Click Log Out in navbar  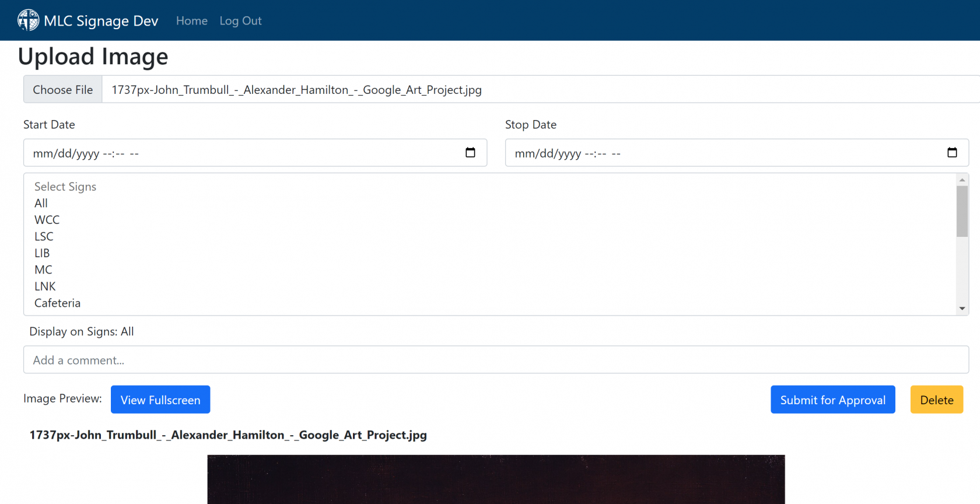pyautogui.click(x=240, y=21)
